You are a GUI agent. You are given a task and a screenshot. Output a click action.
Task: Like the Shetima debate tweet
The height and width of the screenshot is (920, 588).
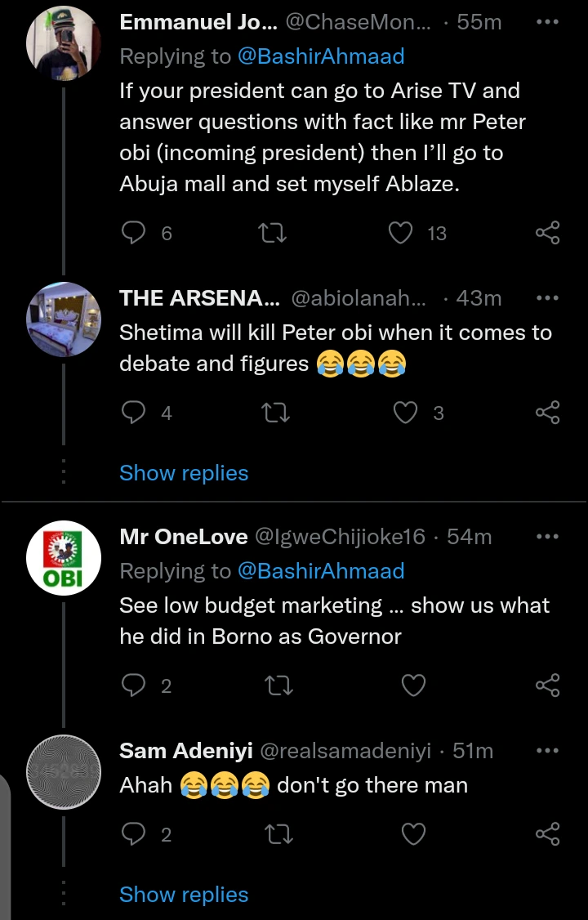(406, 413)
